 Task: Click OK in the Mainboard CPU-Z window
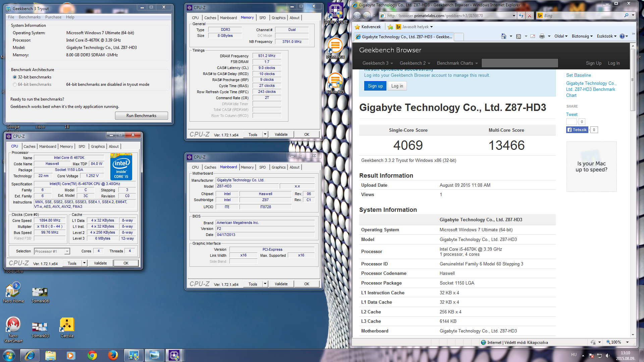click(x=307, y=284)
